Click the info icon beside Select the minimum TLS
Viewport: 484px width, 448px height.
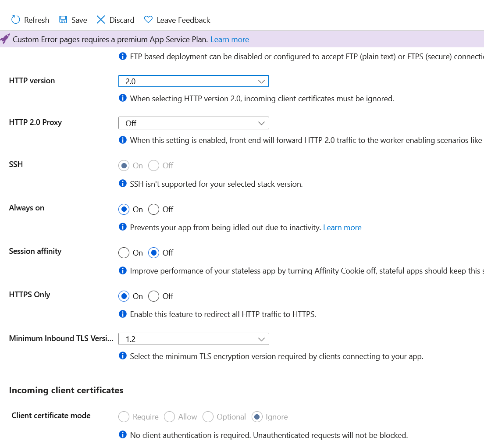pos(123,356)
